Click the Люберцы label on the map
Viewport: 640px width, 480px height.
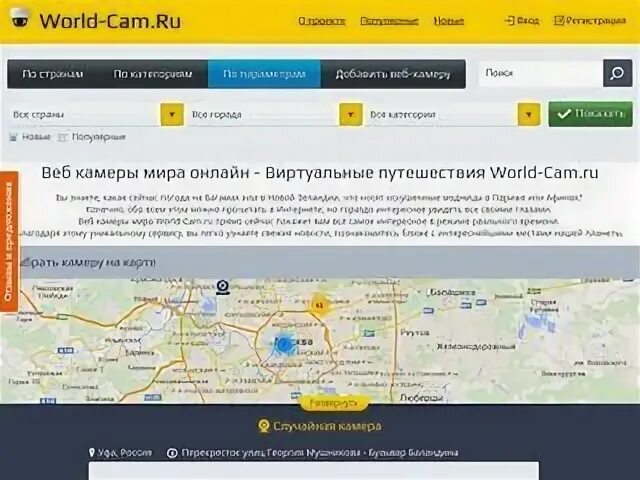pyautogui.click(x=421, y=398)
